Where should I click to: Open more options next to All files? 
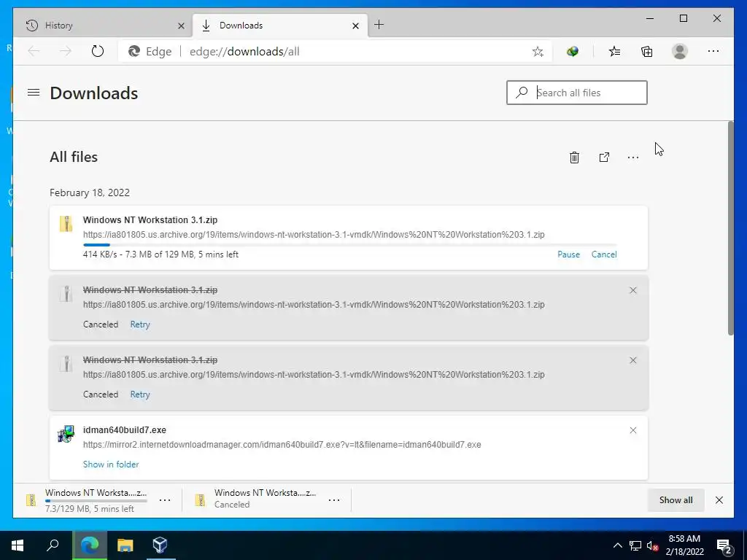click(633, 157)
